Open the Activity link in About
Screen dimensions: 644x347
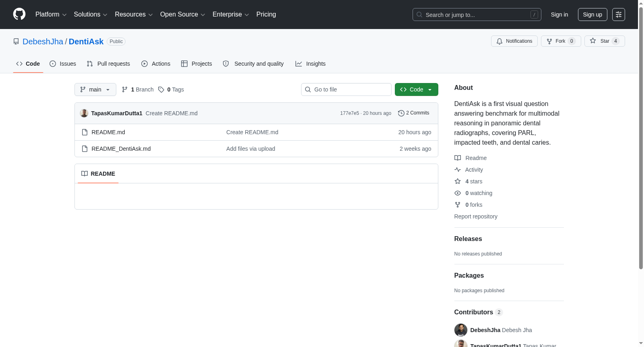coord(474,170)
